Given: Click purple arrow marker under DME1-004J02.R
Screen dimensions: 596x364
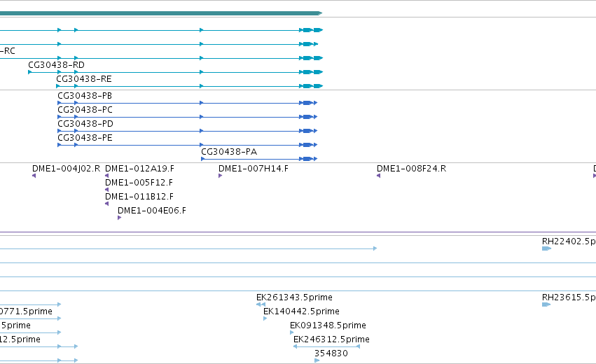Looking at the screenshot, I should click(x=34, y=176).
